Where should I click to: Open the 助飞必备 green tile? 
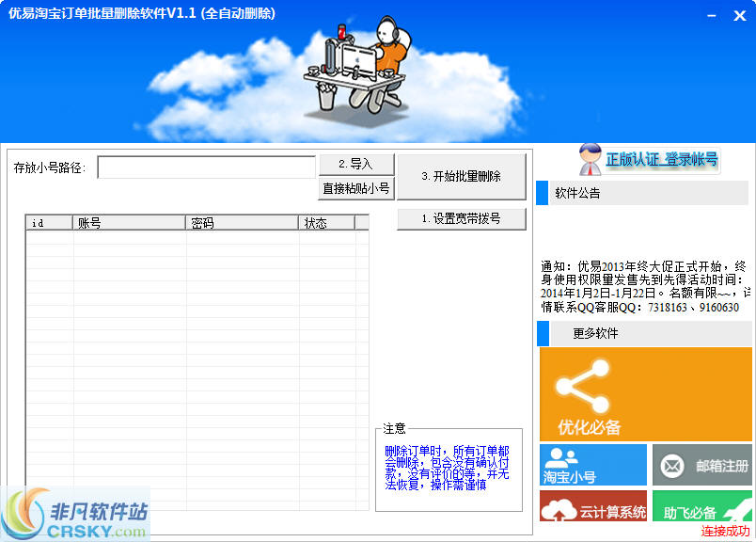(x=702, y=506)
